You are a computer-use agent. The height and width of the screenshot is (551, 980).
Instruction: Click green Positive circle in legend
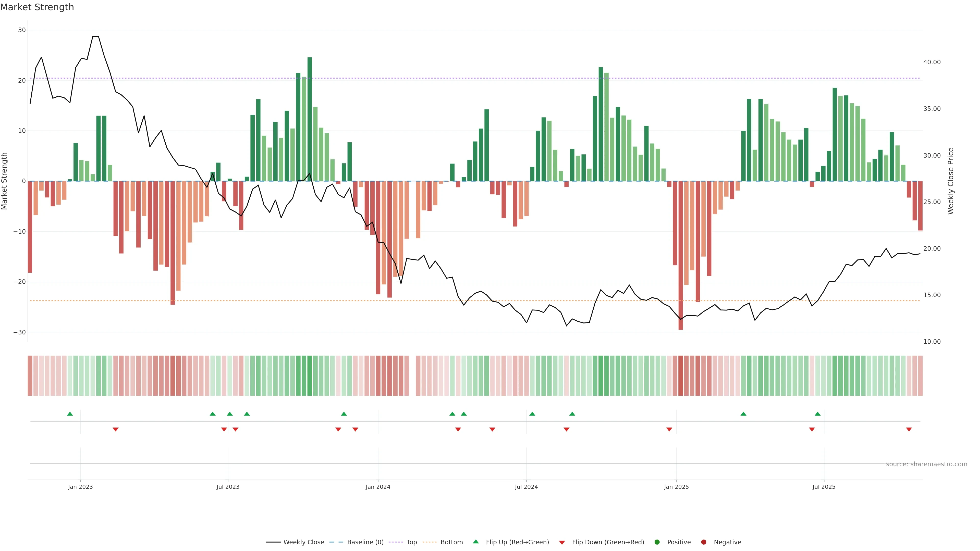pos(657,542)
